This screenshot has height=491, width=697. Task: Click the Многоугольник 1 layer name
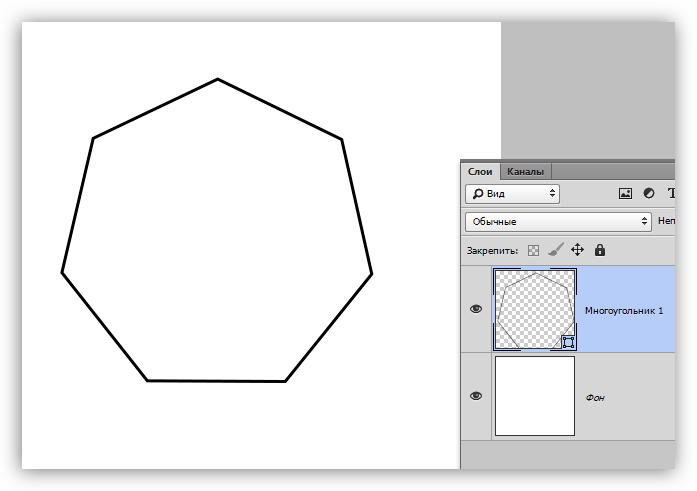(x=624, y=311)
